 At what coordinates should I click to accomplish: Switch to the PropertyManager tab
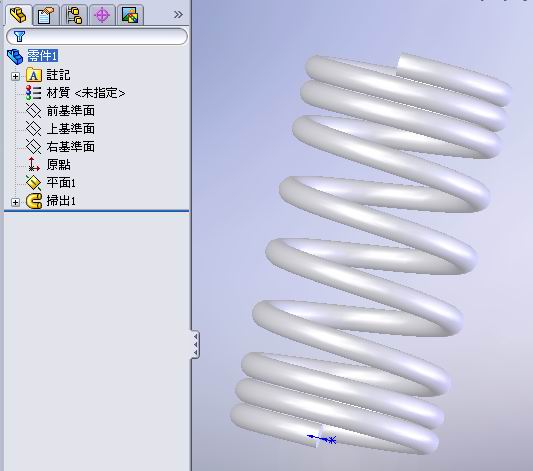click(46, 15)
